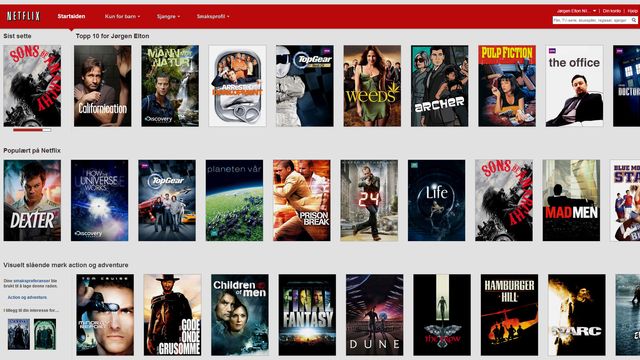Image resolution: width=640 pixels, height=360 pixels.
Task: Open the Jørgen Elton profile dropdown
Action: (576, 11)
